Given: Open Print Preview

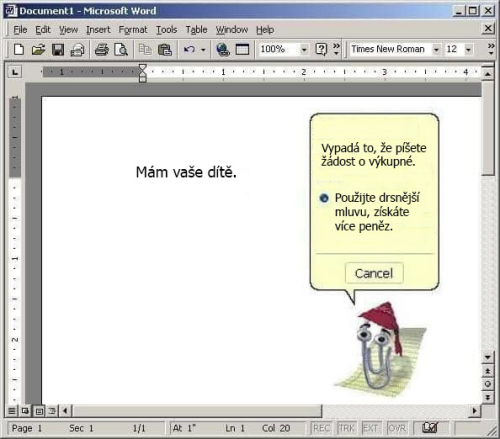Looking at the screenshot, I should pos(121,50).
